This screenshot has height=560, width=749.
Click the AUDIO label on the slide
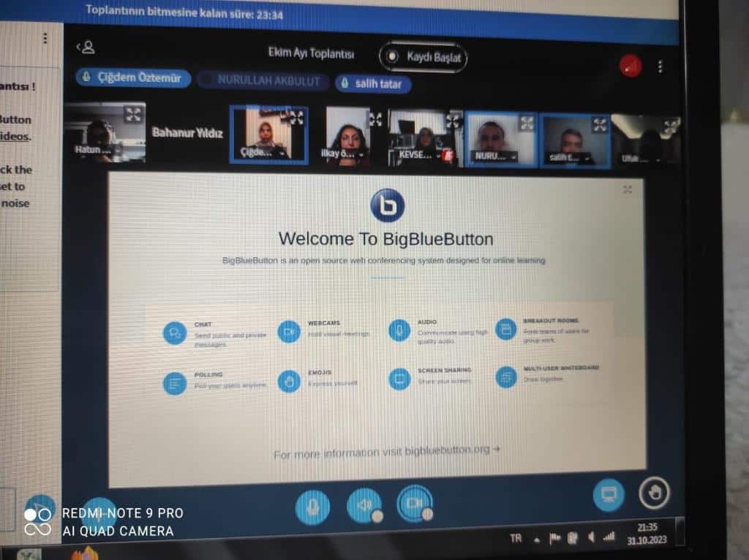point(427,322)
